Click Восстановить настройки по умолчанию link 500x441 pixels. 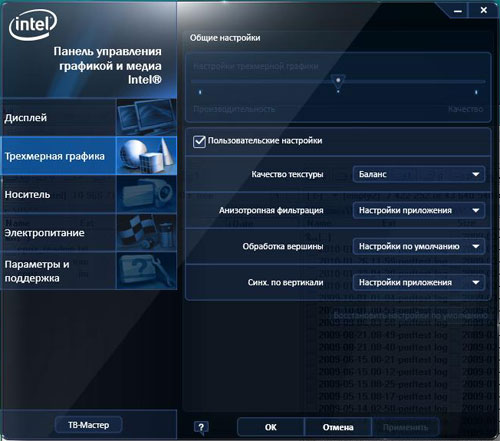click(410, 315)
